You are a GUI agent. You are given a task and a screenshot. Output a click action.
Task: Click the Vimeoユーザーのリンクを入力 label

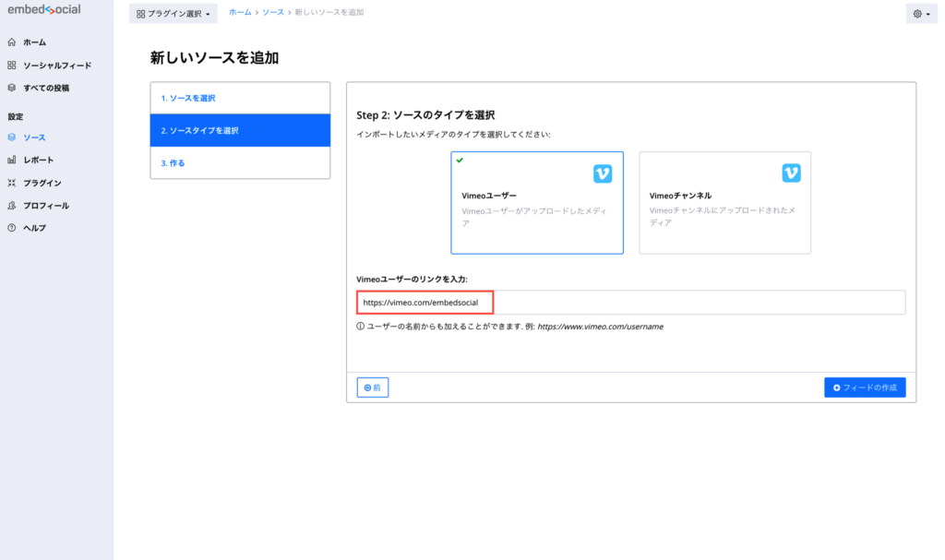tap(412, 280)
